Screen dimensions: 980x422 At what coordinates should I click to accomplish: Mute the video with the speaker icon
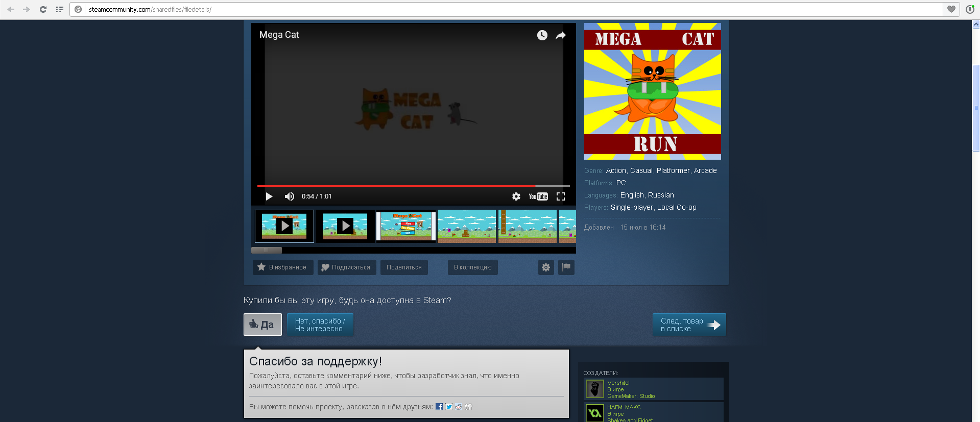tap(289, 196)
